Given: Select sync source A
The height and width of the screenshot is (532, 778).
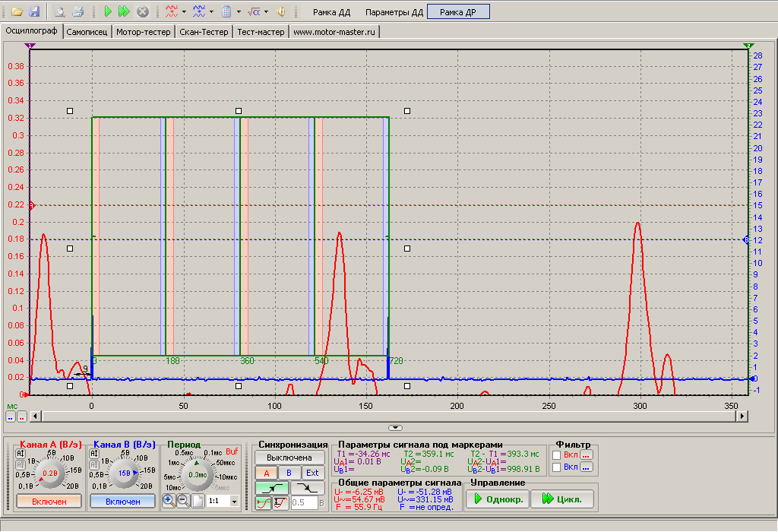Looking at the screenshot, I should point(267,473).
